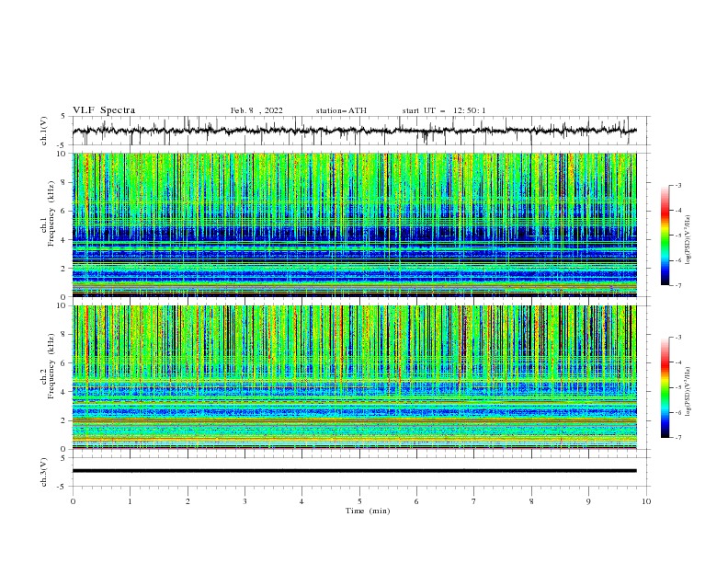Click the 'Time (min)' axis title
The image size is (728, 563).
[x=368, y=511]
